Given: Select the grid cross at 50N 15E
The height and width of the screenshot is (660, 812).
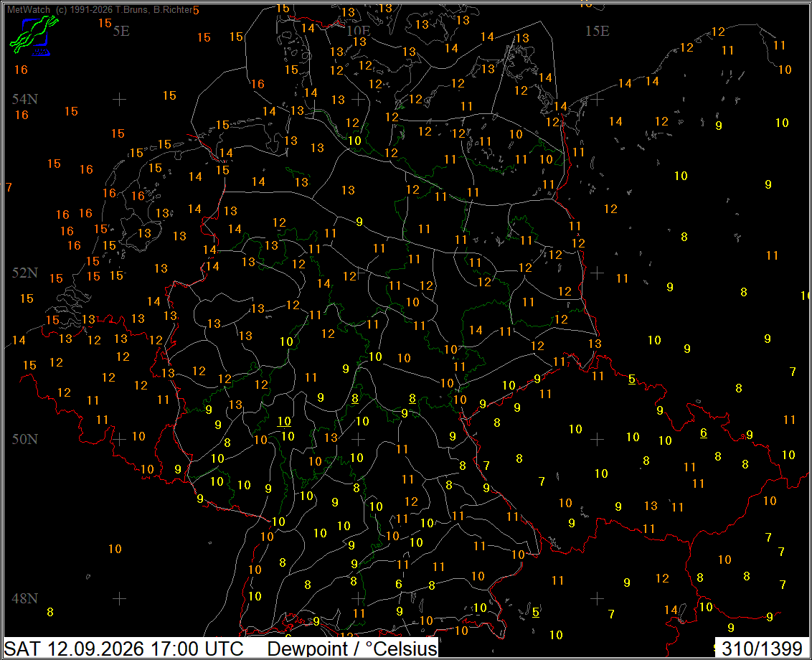Looking at the screenshot, I should pyautogui.click(x=597, y=439).
